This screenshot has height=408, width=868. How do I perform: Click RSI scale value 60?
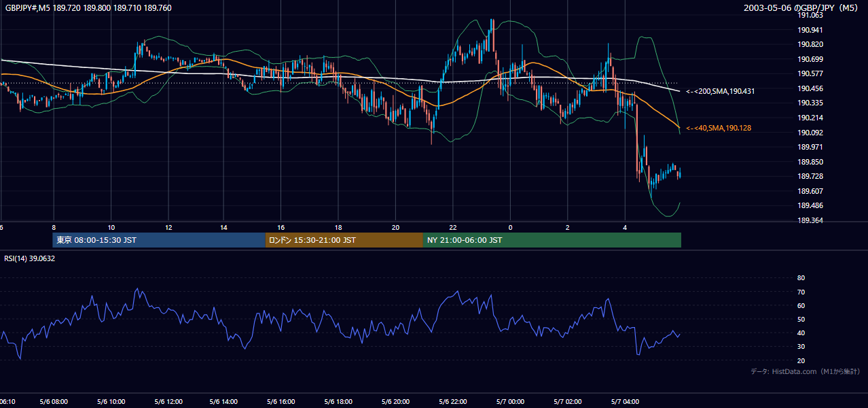point(801,305)
